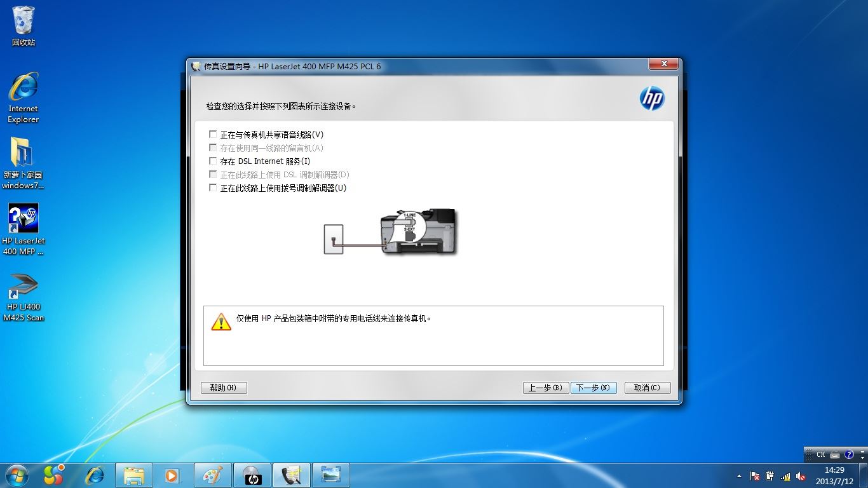Tick 正在此线路上使用拨号调制解调器(U) checkbox
Viewport: 868px width, 488px height.
[x=213, y=188]
